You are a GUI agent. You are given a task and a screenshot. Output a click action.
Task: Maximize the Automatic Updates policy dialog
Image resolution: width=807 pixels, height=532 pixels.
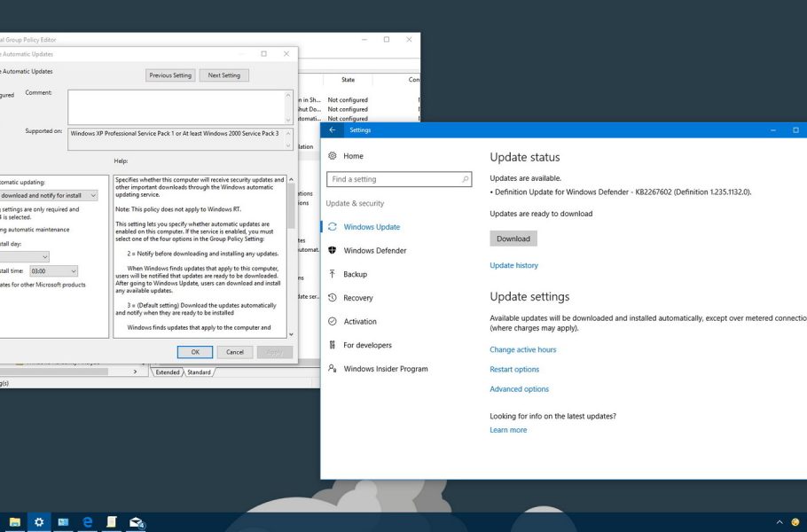pyautogui.click(x=263, y=53)
